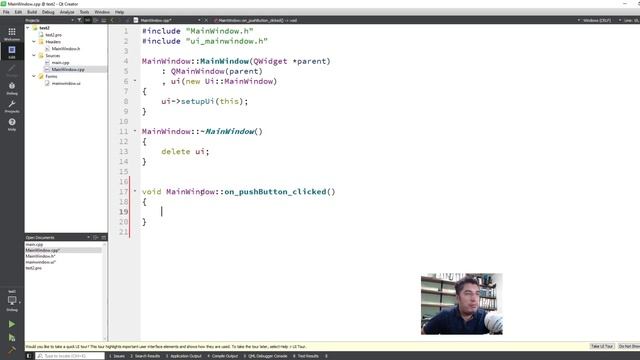640x360 pixels.
Task: Click on_pushButton_clicked in the code
Action: 275,191
